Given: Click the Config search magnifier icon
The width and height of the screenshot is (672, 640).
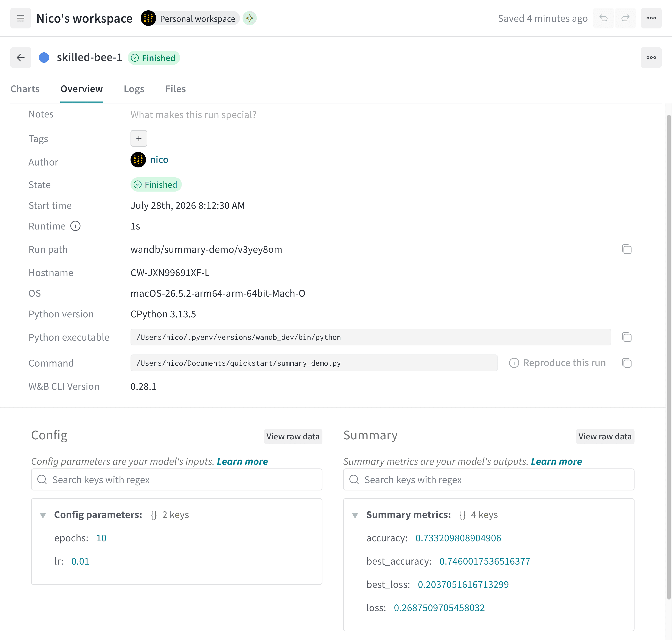Looking at the screenshot, I should pos(42,479).
